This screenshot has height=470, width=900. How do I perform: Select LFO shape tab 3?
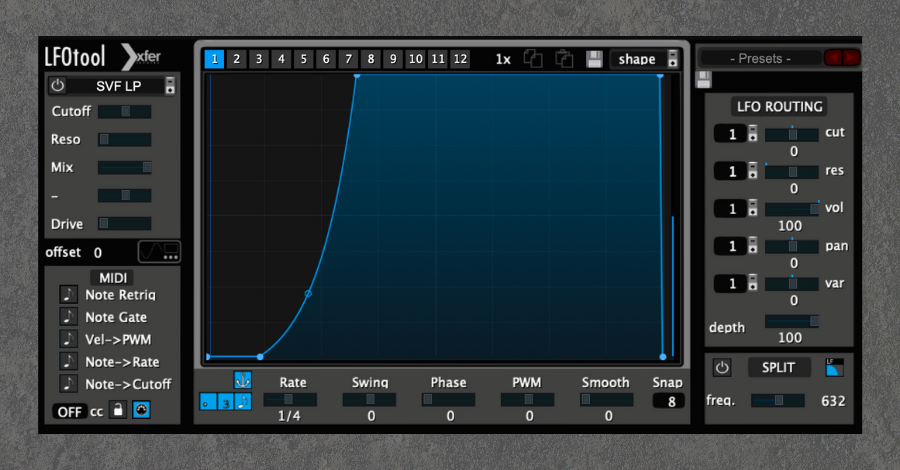259,59
